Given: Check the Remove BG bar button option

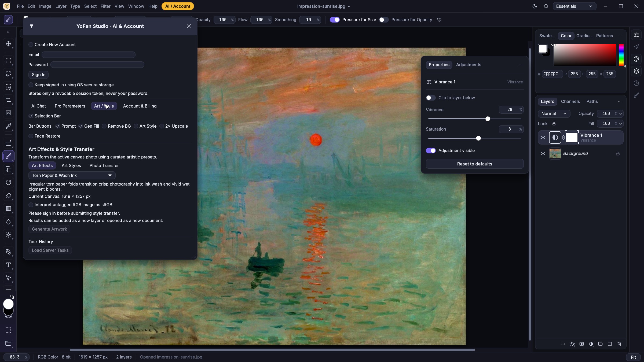Looking at the screenshot, I should click(104, 126).
